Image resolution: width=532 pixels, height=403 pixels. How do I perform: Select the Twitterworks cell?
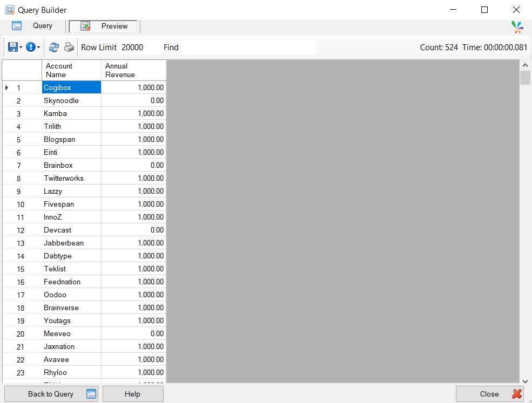click(72, 178)
